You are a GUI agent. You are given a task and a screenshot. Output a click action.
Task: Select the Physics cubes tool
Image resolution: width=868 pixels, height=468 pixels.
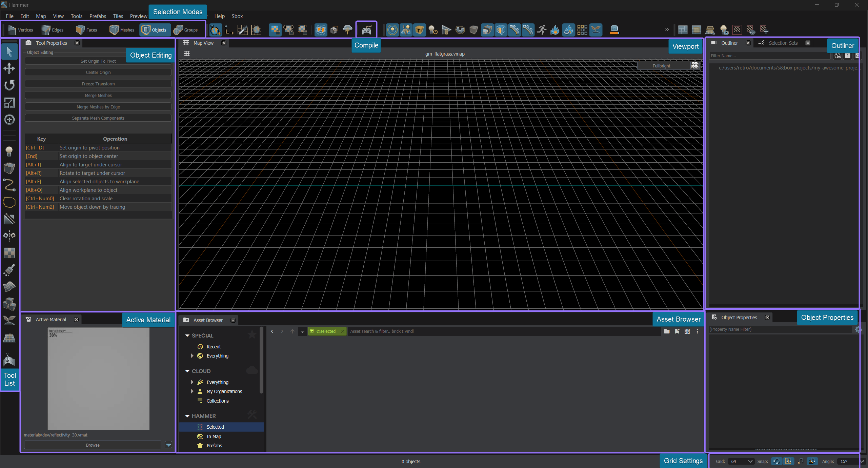click(9, 304)
